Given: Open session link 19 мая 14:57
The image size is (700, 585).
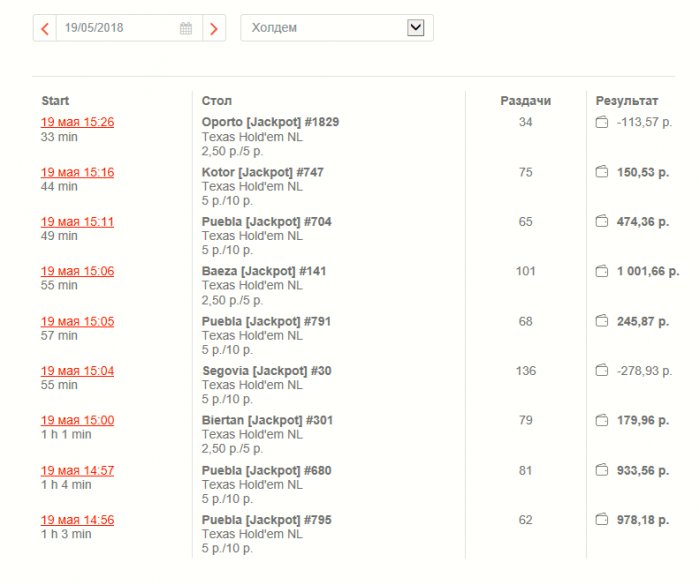Looking at the screenshot, I should (77, 470).
